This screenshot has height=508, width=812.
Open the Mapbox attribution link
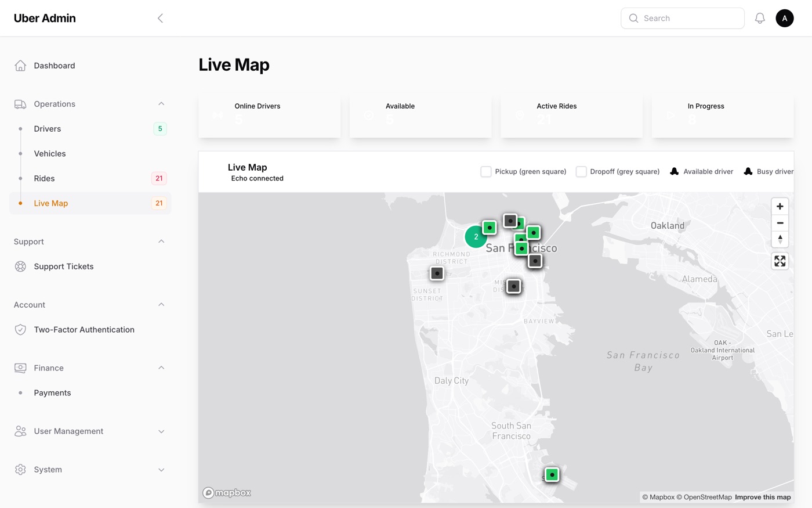[658, 497]
